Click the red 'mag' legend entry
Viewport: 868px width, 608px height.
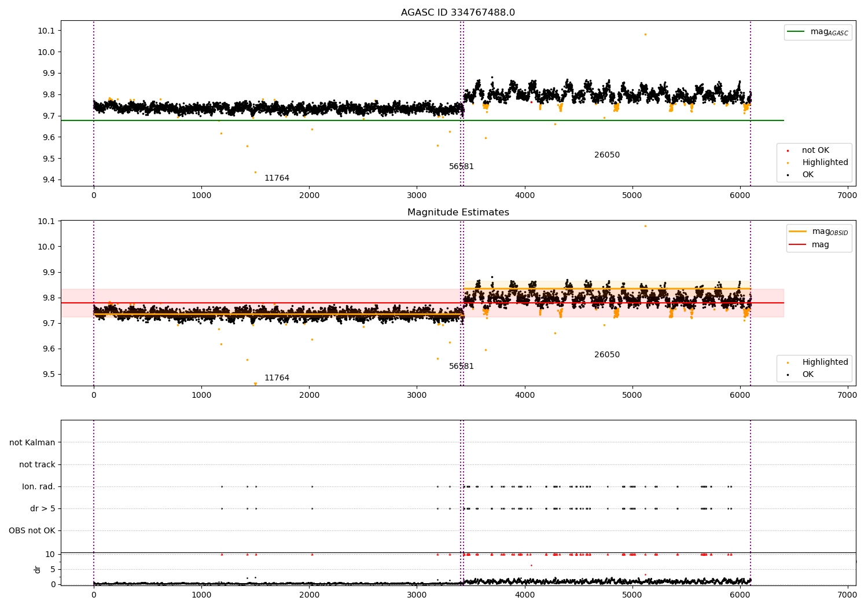[x=810, y=245]
